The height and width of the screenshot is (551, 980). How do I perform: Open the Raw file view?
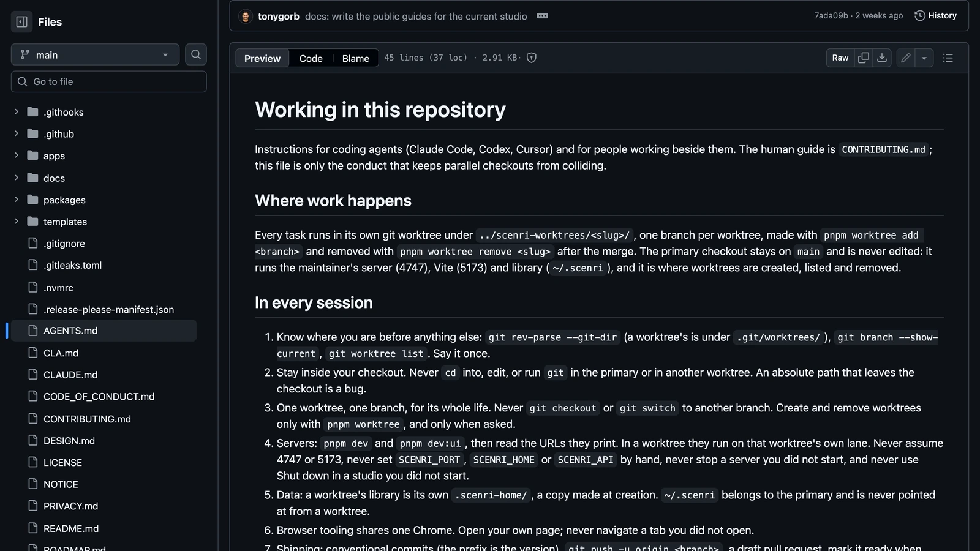[x=840, y=58]
